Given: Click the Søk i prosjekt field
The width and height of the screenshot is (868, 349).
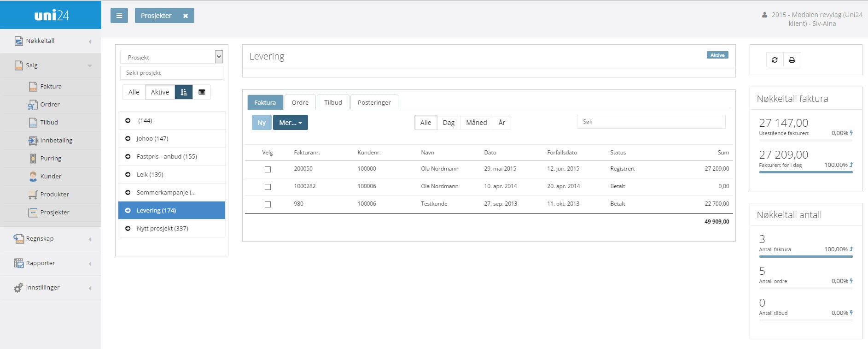Looking at the screenshot, I should [171, 73].
